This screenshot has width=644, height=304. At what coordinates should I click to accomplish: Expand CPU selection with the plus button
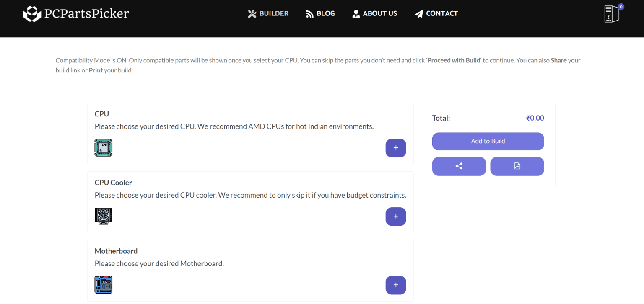(395, 148)
